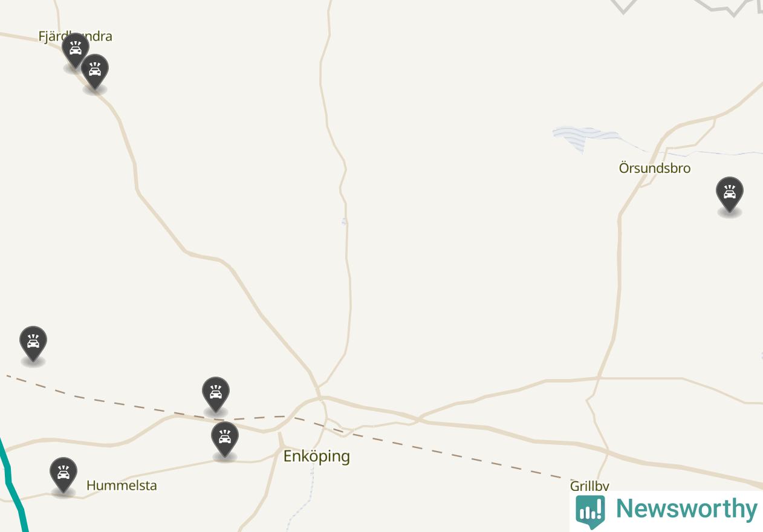Click the upper-left car marker at Fjärdhundra
The image size is (763, 532).
[x=76, y=51]
